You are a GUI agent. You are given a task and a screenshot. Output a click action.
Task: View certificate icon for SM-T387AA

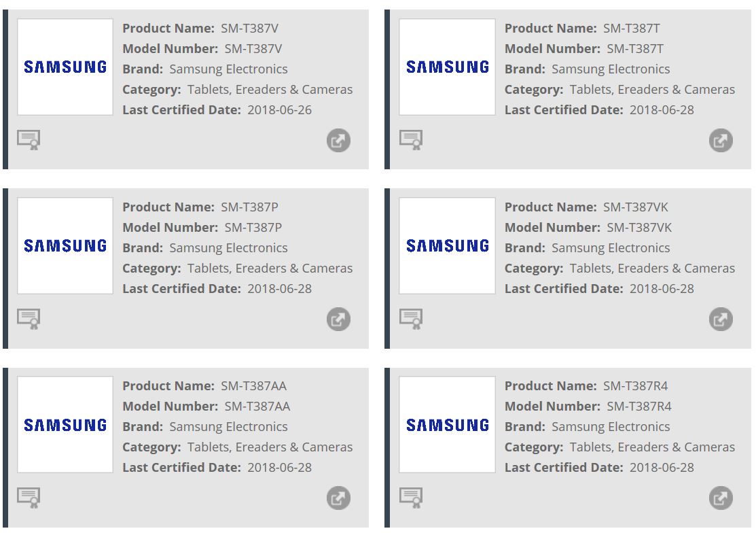tap(29, 497)
